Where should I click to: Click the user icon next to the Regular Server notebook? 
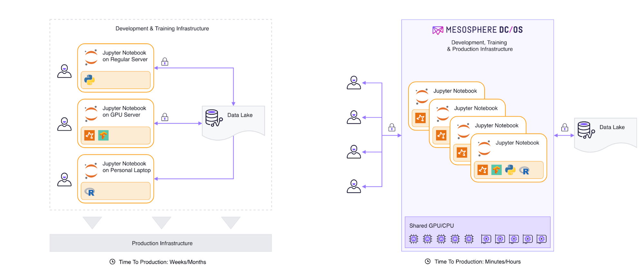[64, 71]
